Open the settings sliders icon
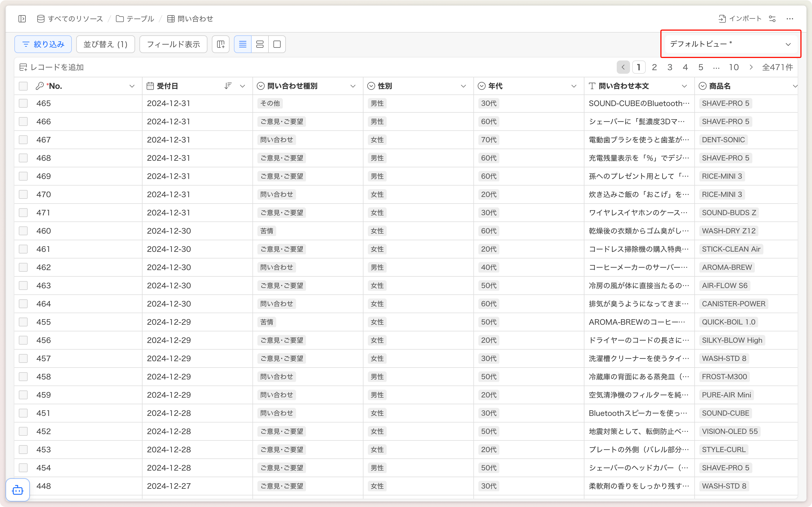This screenshot has height=507, width=812. pos(773,19)
